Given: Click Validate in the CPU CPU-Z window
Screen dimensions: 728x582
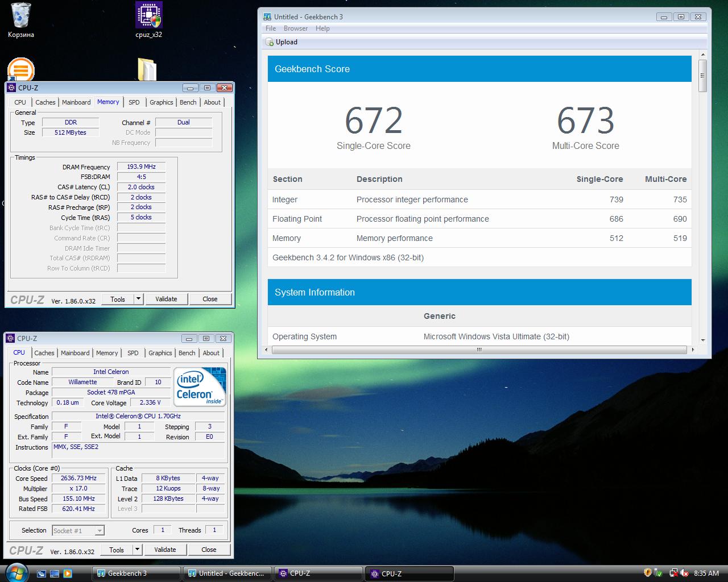Looking at the screenshot, I should coord(165,550).
